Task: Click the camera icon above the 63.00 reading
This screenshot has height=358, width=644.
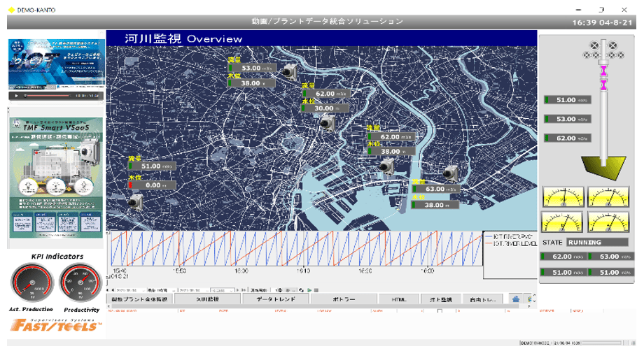Action: tap(450, 173)
